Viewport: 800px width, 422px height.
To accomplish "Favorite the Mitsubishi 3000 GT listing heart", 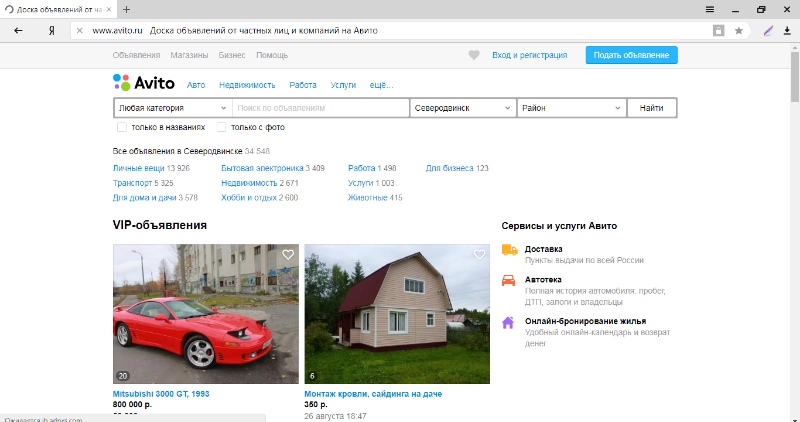I will pyautogui.click(x=288, y=255).
